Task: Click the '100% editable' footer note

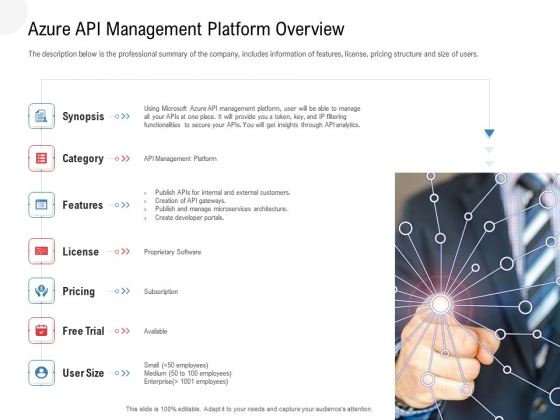Action: 249,409
